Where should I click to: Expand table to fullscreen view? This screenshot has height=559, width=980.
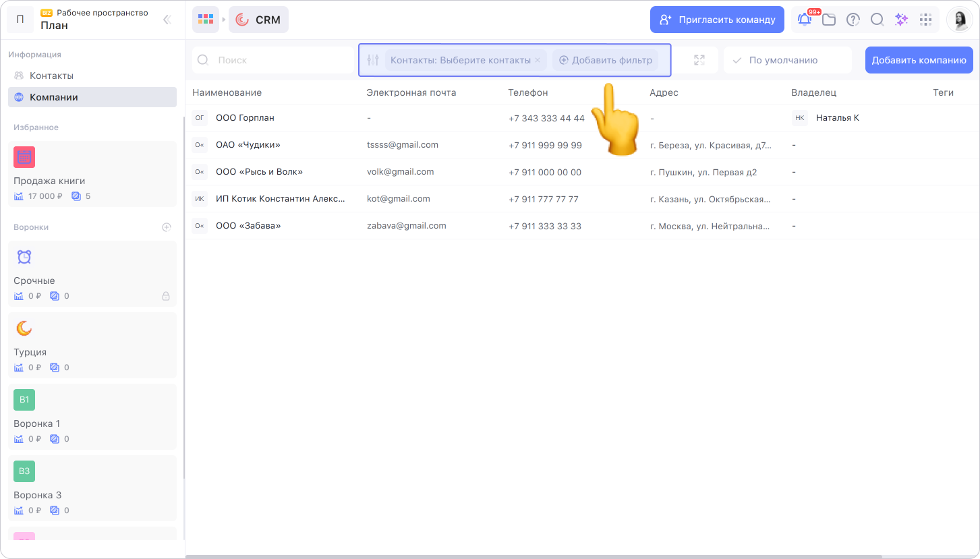[699, 60]
